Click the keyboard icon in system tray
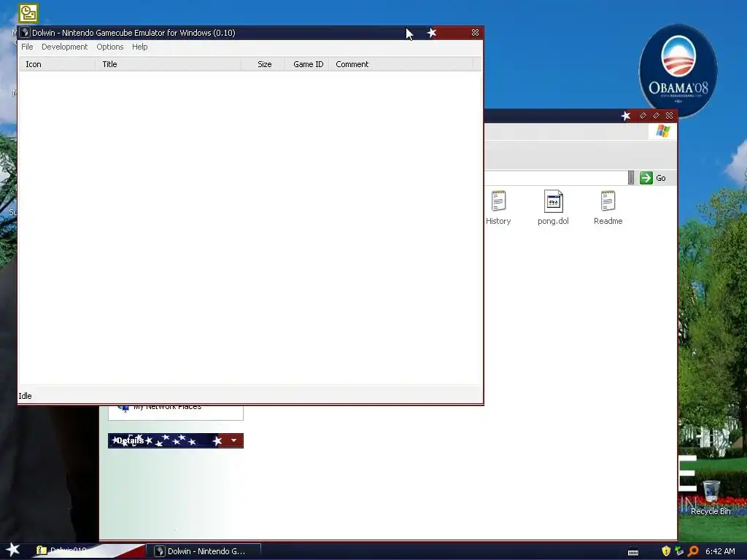 coord(633,552)
